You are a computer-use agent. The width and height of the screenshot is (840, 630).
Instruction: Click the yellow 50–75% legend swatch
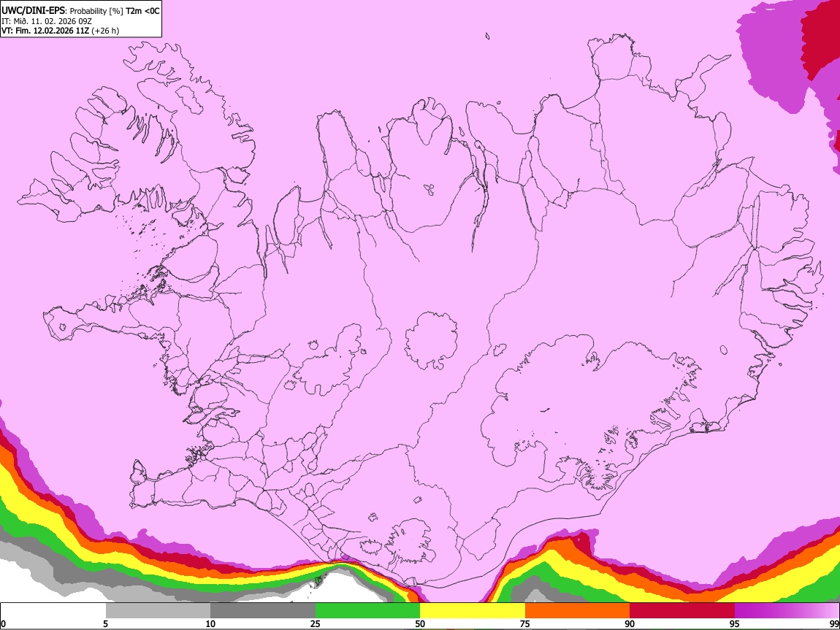[x=473, y=610]
